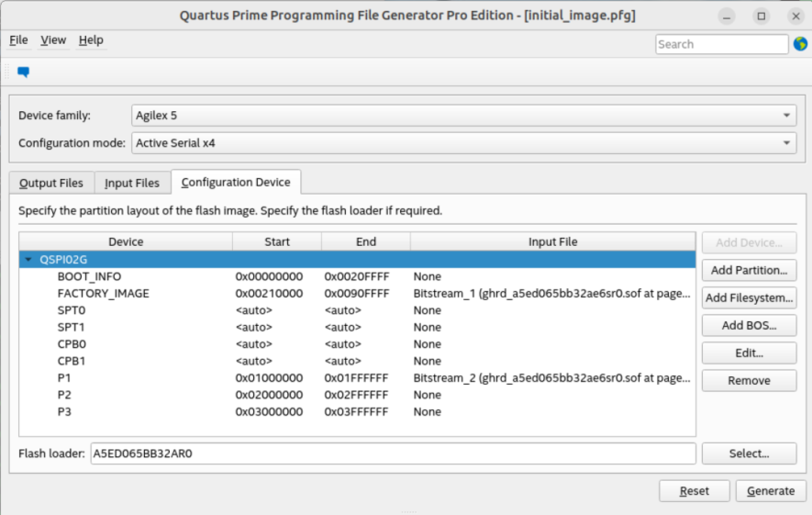Viewport: 812px width, 515px height.
Task: Click inside the Search field
Action: (720, 44)
